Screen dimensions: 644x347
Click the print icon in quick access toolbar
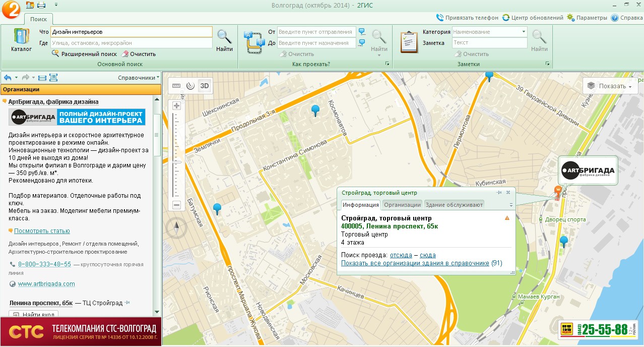coord(41,5)
